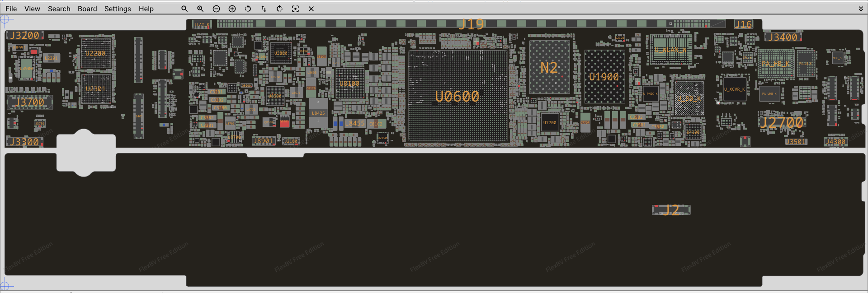Open the Settings menu
This screenshot has width=868, height=293.
(x=118, y=9)
